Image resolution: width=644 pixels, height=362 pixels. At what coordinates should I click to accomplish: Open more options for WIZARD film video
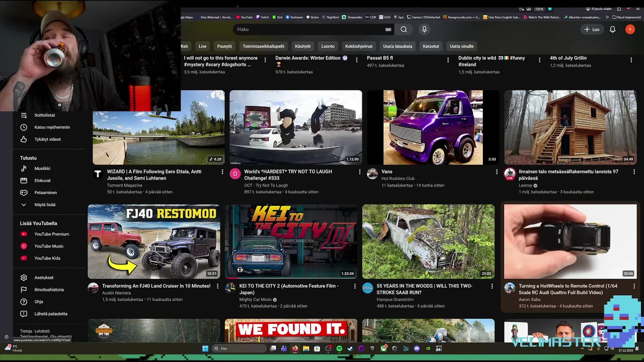(x=222, y=172)
